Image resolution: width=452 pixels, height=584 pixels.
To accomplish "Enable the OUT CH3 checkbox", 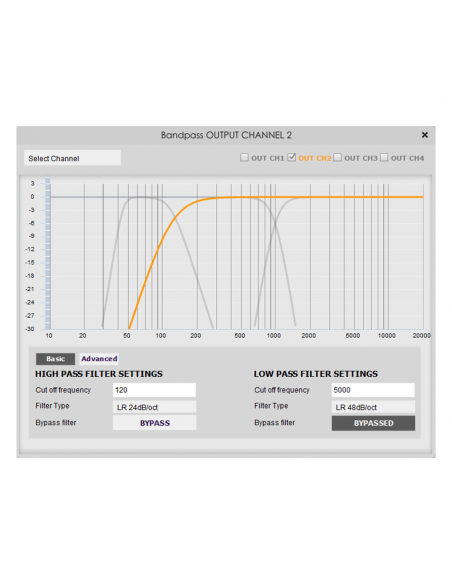I will pos(337,158).
